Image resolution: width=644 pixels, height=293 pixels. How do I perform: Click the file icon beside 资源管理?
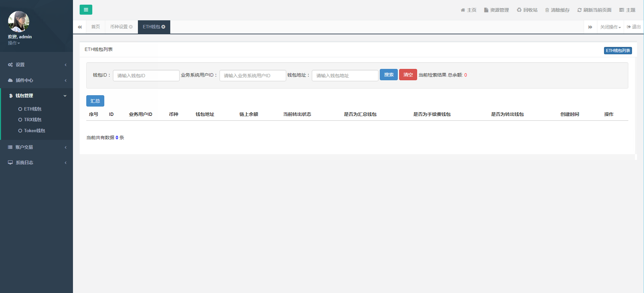tap(486, 10)
